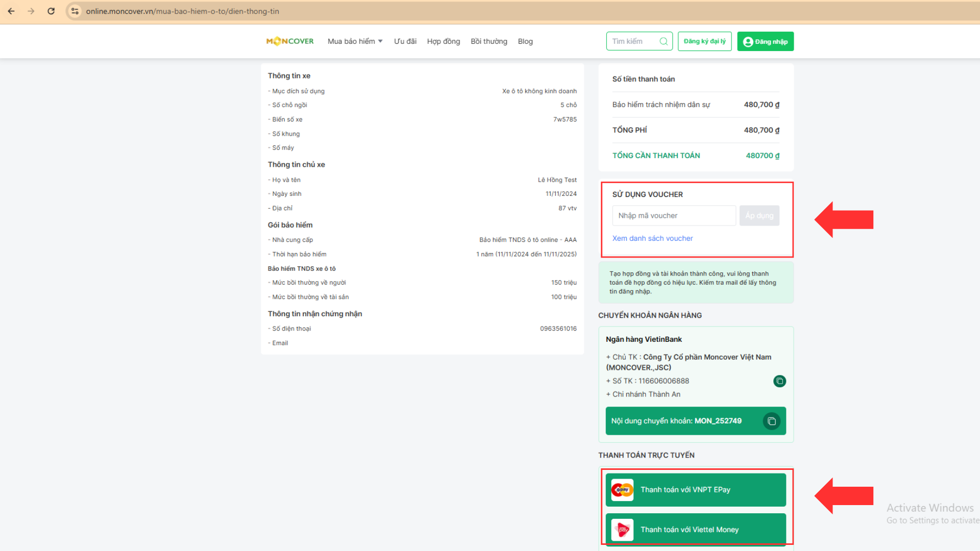The width and height of the screenshot is (980, 551).
Task: Open site info icon in address bar
Action: coord(75,11)
